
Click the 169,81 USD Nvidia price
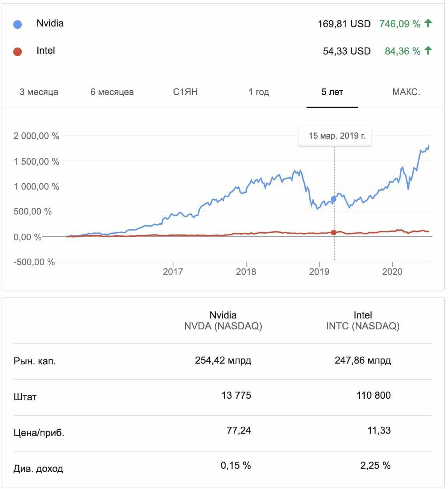344,24
